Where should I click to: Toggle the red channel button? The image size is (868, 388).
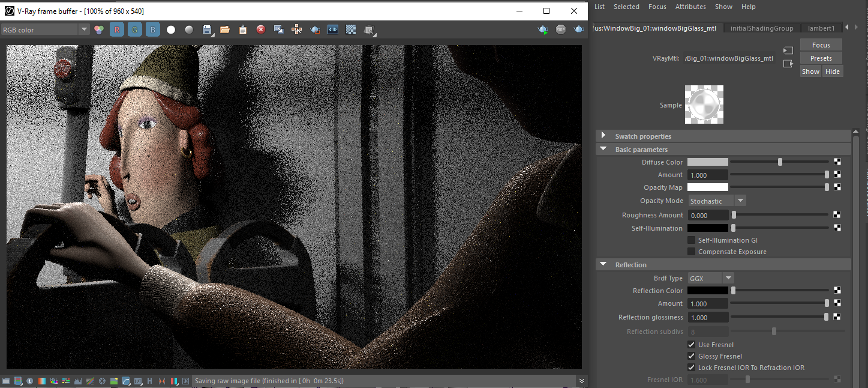point(117,29)
